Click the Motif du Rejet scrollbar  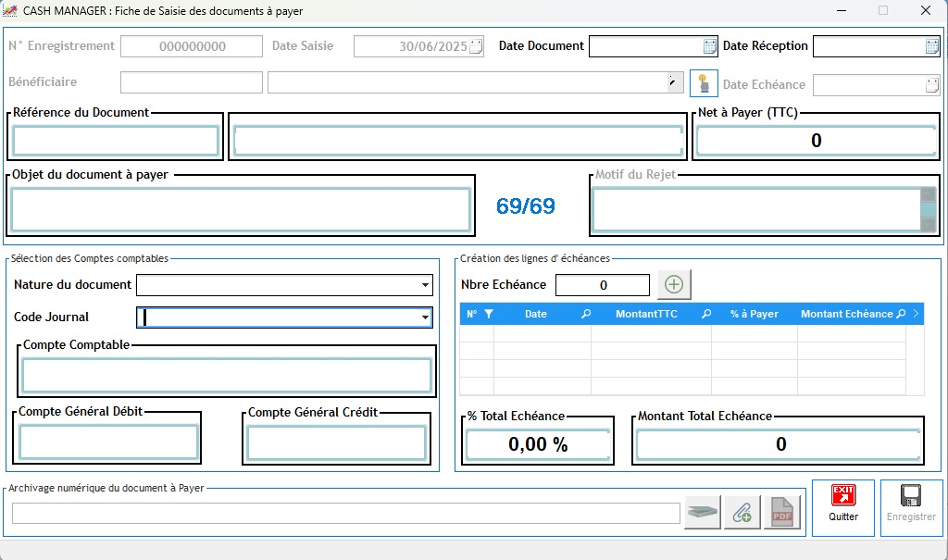928,210
